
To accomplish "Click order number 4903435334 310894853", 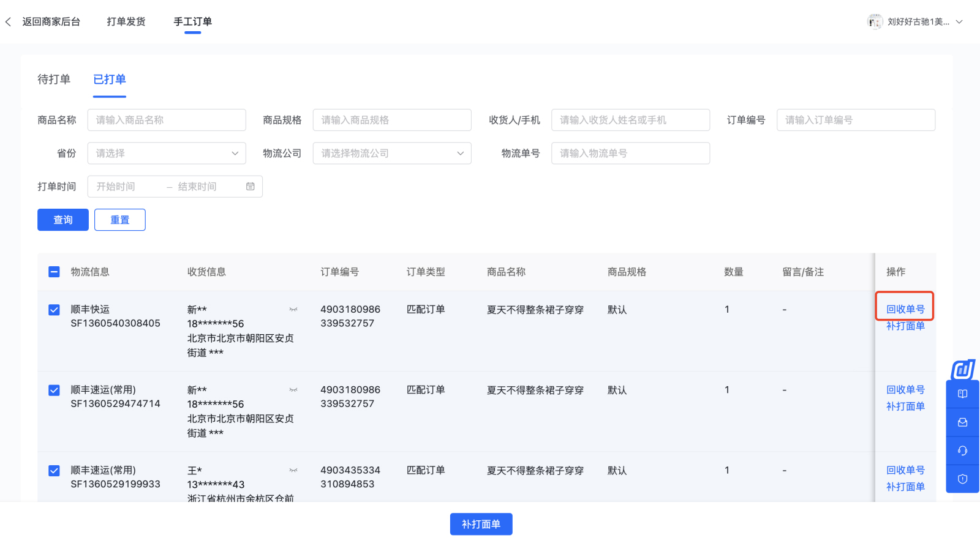I will 350,477.
